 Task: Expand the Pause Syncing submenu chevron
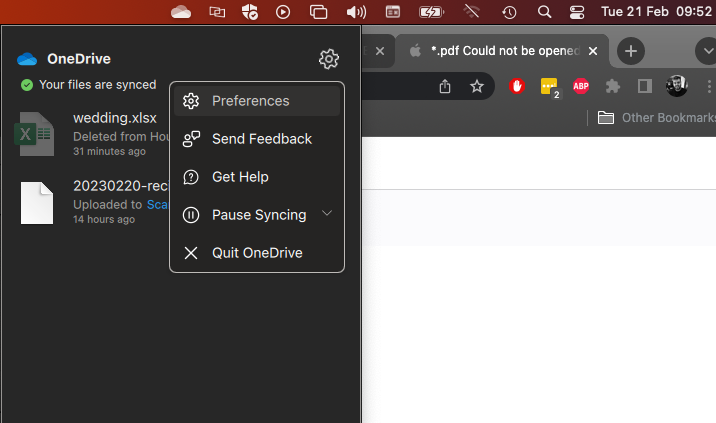tap(326, 214)
